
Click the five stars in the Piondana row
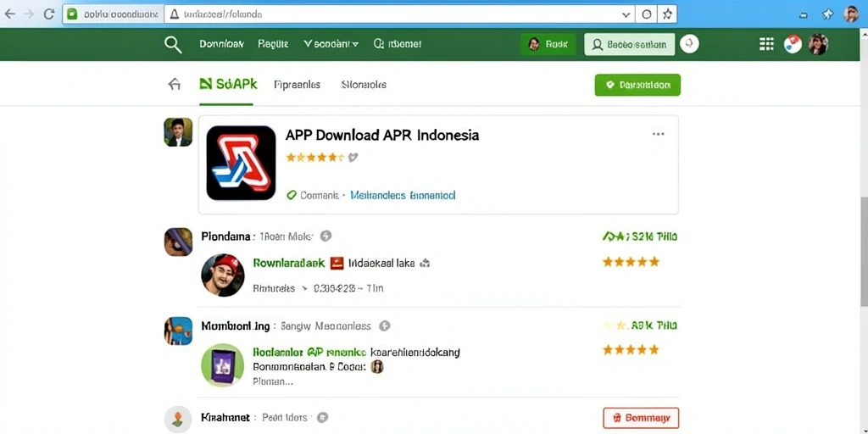pos(631,262)
